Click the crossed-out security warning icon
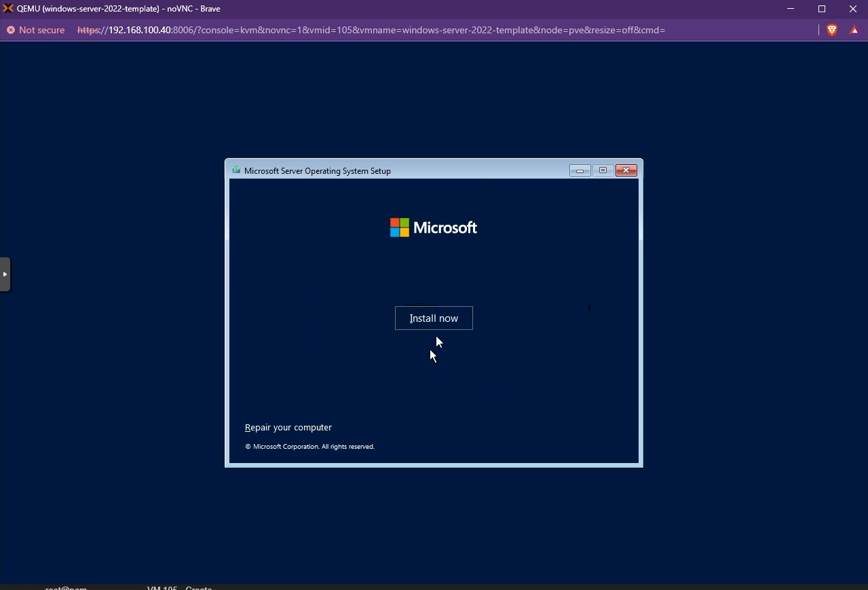 (x=10, y=30)
